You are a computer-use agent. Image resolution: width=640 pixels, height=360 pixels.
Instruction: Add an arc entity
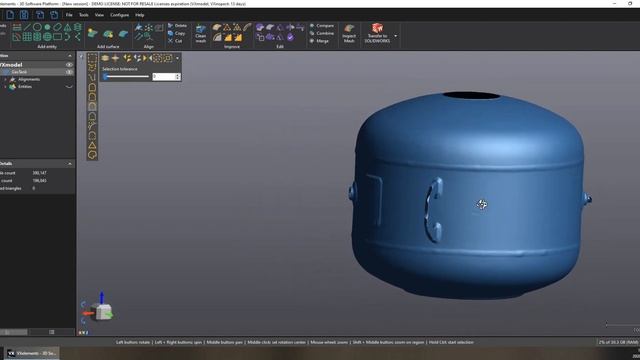click(x=67, y=37)
